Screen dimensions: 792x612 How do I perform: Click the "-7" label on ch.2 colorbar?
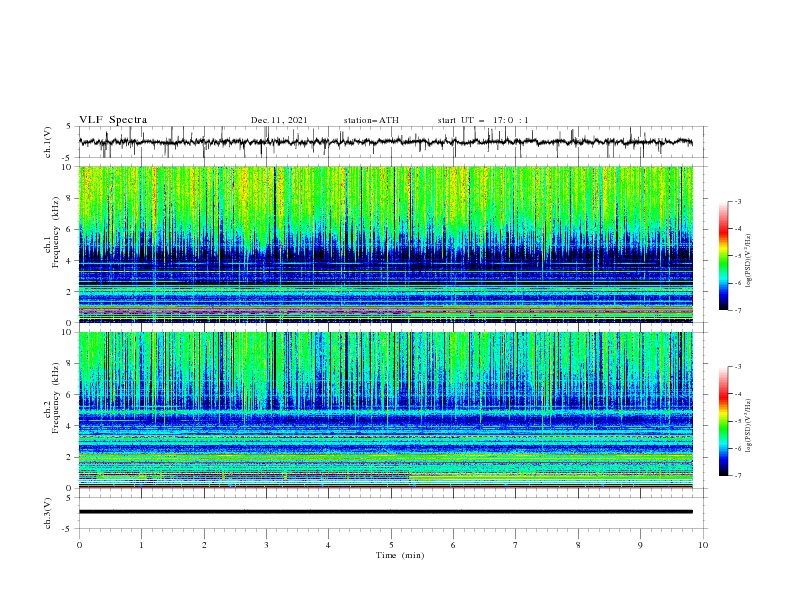pos(737,476)
